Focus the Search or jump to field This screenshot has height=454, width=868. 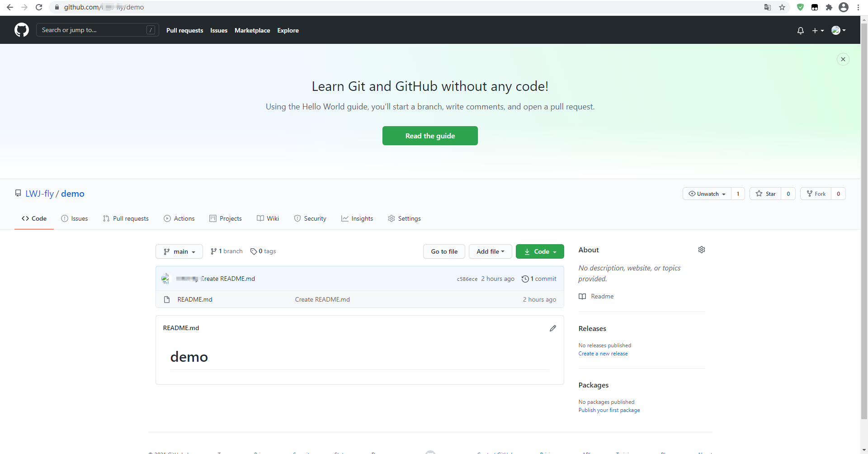(97, 30)
